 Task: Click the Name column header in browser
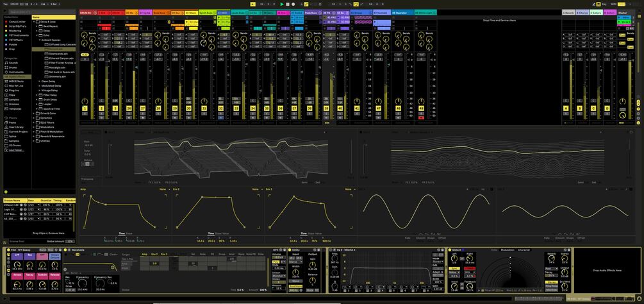point(54,17)
